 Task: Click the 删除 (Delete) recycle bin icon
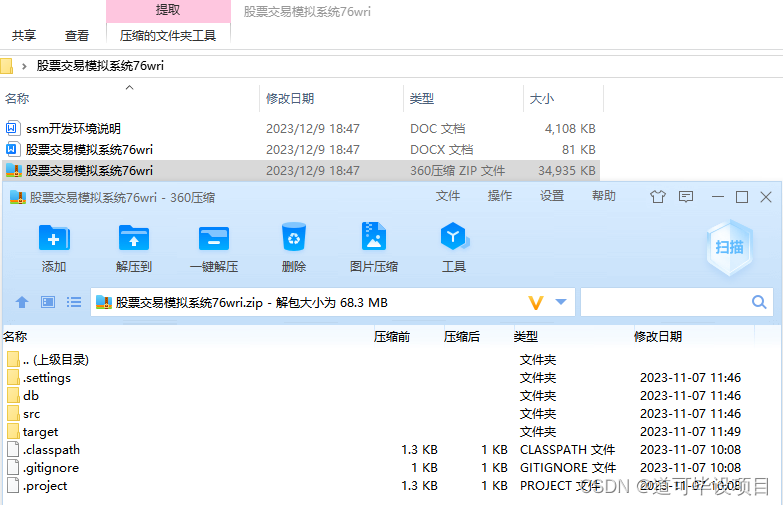[x=294, y=237]
